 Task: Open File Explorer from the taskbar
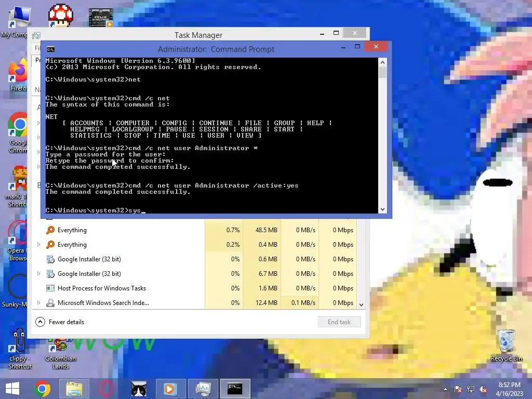pyautogui.click(x=74, y=389)
